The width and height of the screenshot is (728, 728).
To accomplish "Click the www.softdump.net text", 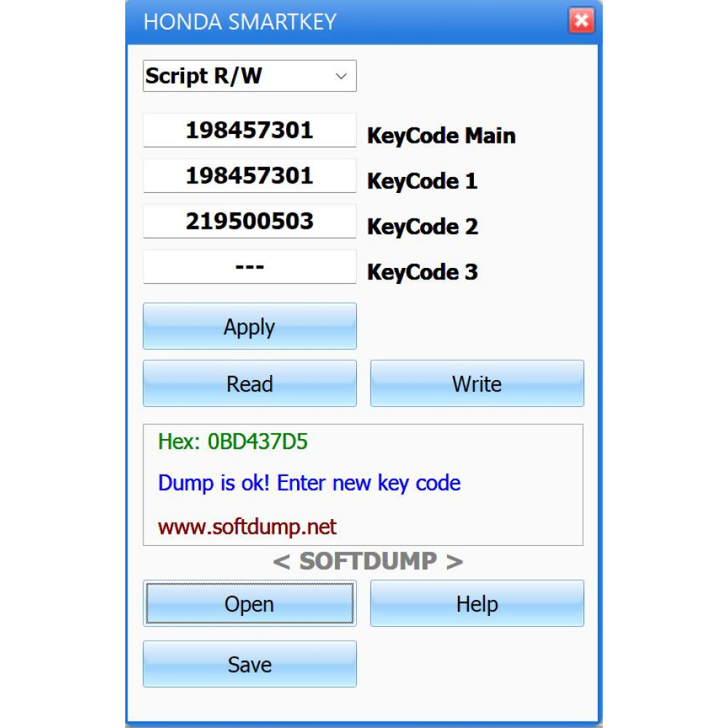I will [x=247, y=527].
